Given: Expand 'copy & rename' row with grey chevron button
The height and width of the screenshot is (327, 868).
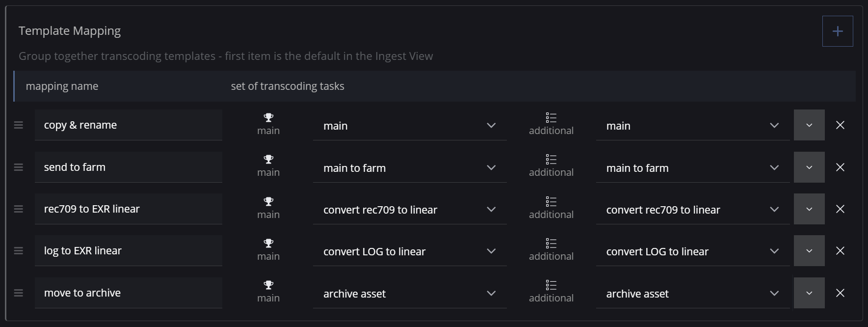Looking at the screenshot, I should 809,125.
